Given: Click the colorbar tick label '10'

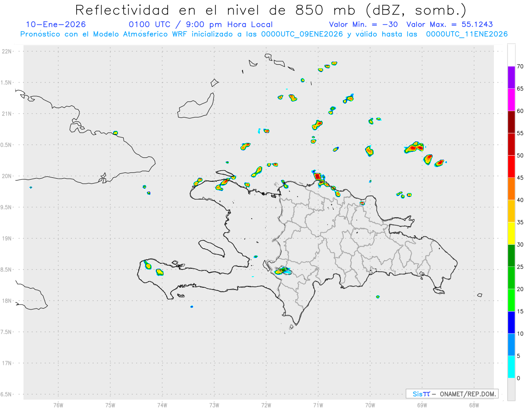Looking at the screenshot, I should (x=520, y=333).
